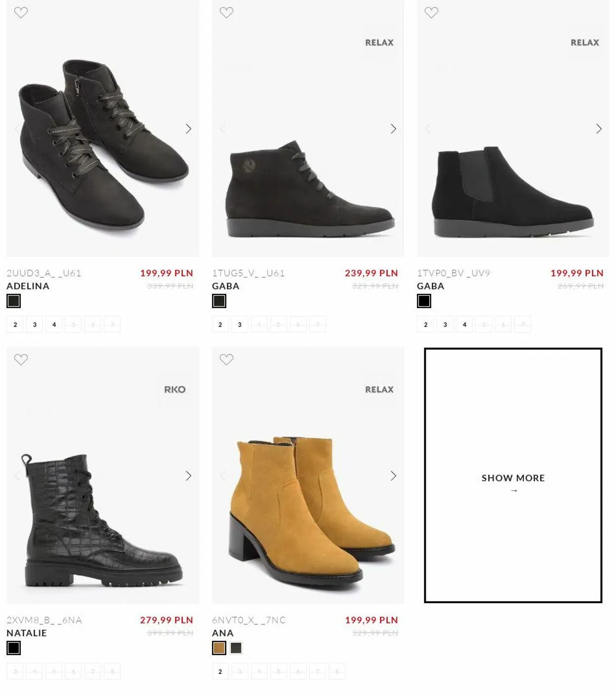Open the Show More products tile
Viewport: 616px width, 694px height.
coord(513,475)
